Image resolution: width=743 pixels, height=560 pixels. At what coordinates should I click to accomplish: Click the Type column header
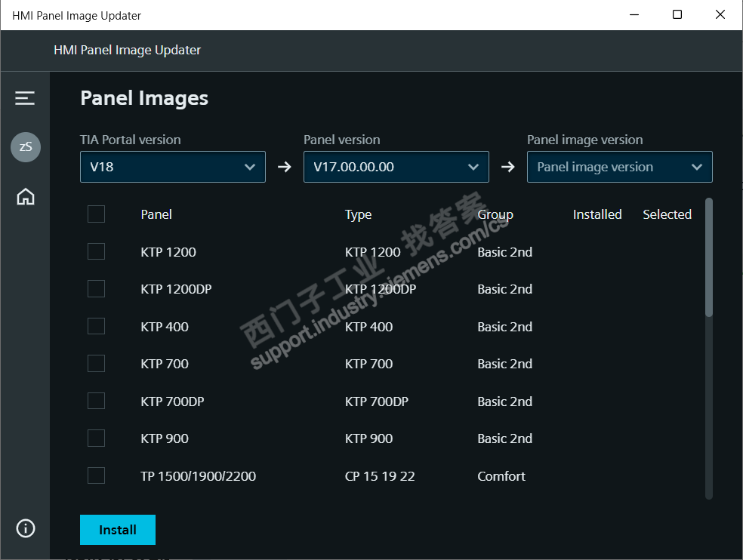[358, 215]
